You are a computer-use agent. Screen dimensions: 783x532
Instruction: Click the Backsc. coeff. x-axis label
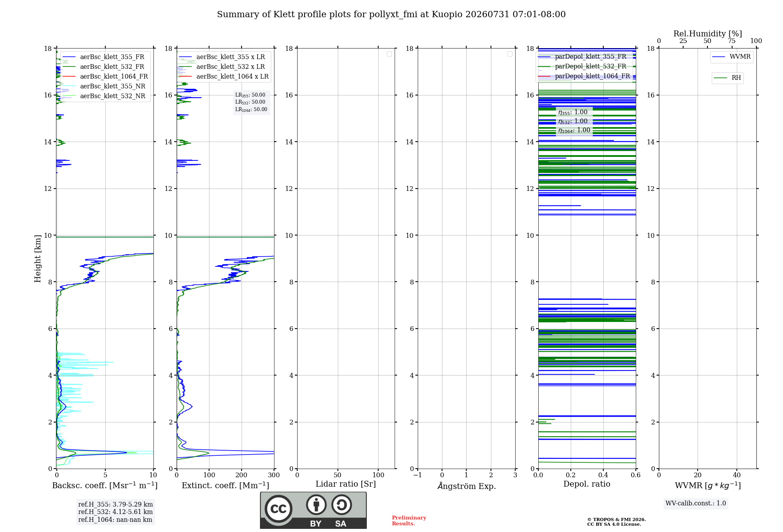pyautogui.click(x=105, y=485)
